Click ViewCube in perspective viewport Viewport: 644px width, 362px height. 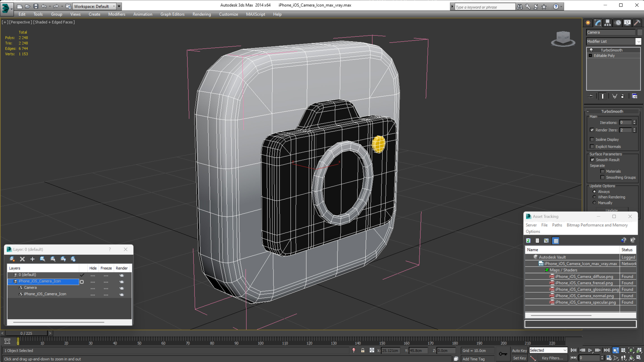point(563,39)
